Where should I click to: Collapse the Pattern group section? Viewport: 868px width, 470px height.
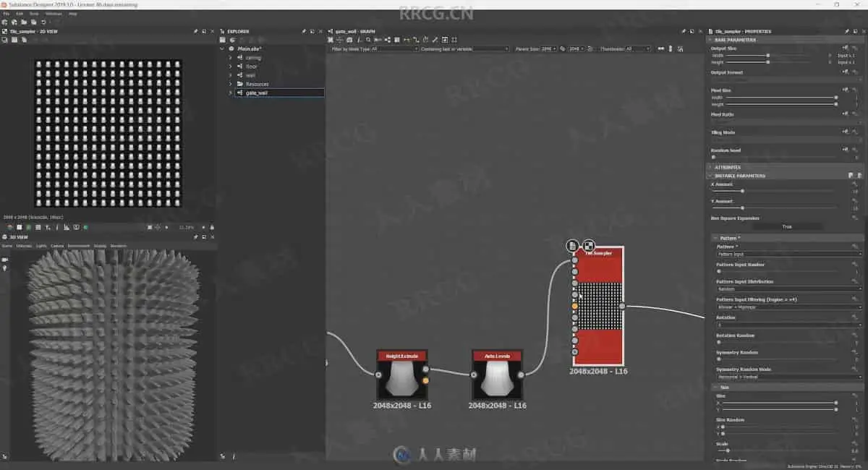715,238
